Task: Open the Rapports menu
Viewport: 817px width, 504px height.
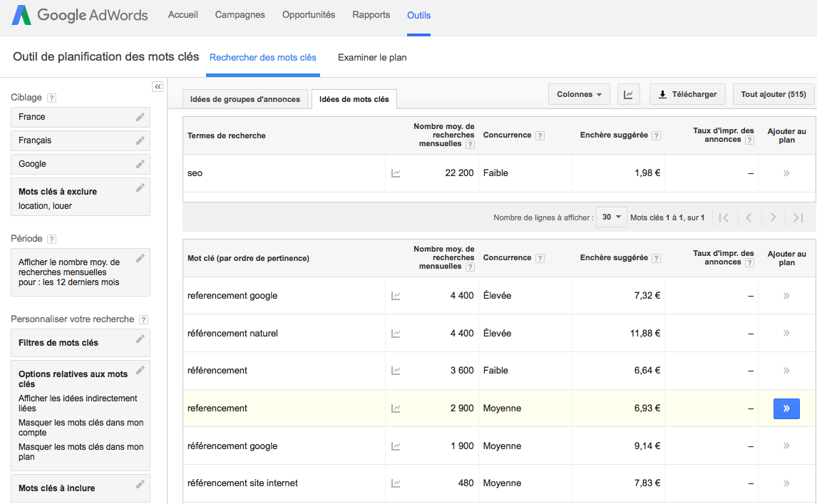Action: pos(371,14)
